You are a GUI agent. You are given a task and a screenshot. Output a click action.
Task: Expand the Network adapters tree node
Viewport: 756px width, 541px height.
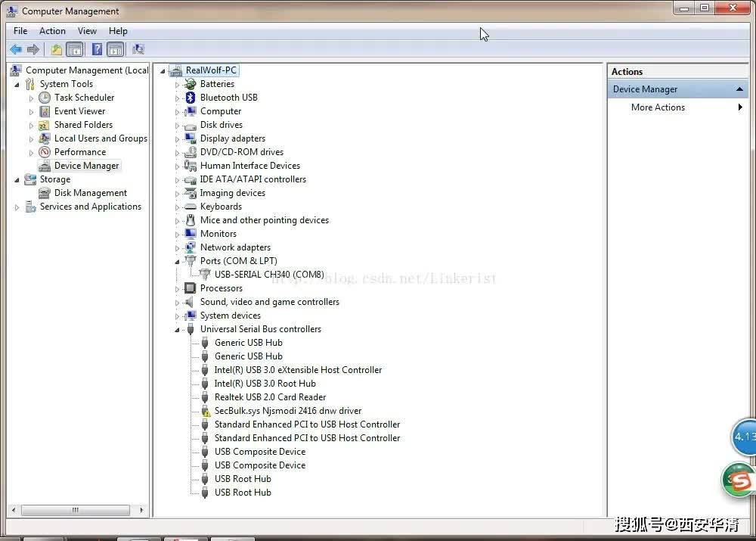[x=177, y=247]
